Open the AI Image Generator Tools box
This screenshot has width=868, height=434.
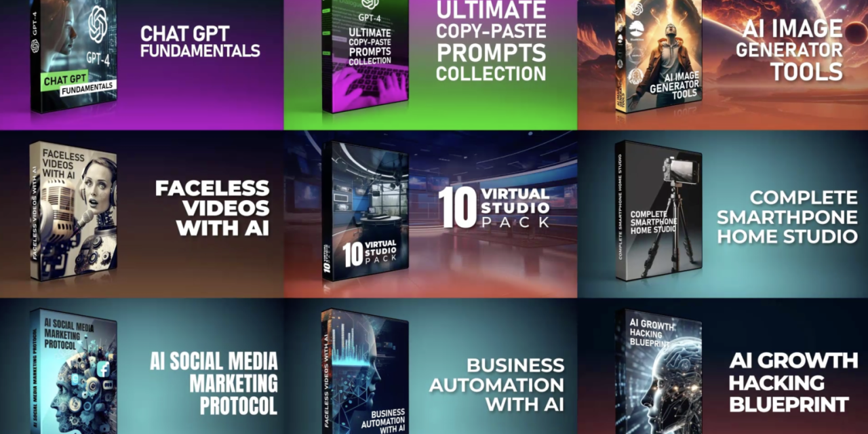coord(658,55)
